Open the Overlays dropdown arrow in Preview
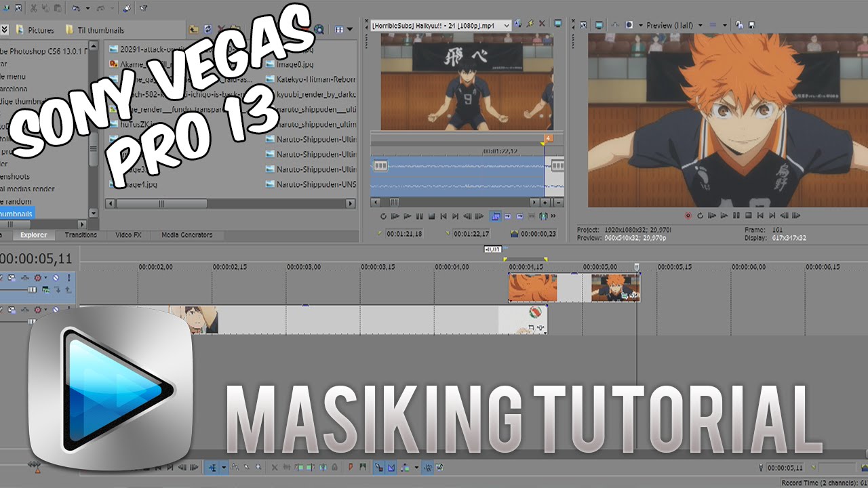This screenshot has width=868, height=488. (x=724, y=25)
